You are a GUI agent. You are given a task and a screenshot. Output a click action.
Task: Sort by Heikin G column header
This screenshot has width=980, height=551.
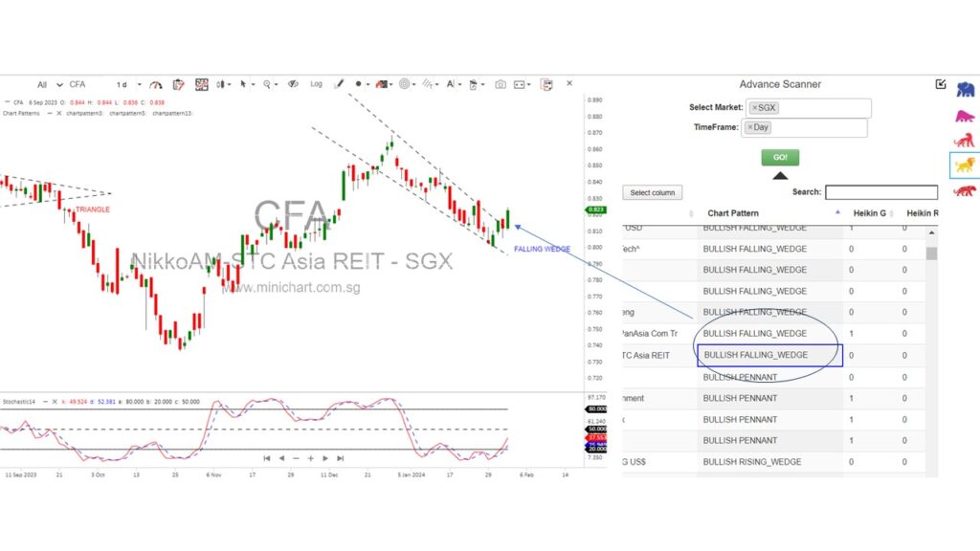[870, 212]
